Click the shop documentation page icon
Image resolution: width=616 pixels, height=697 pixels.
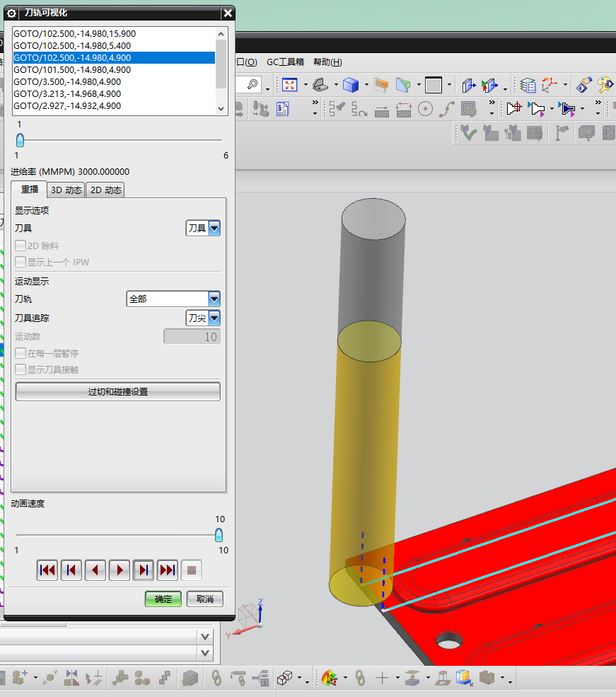[x=282, y=109]
